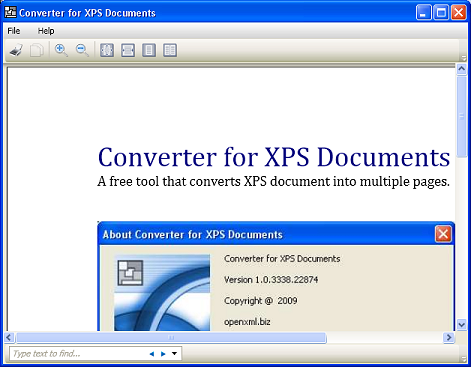Click the openxml.biz text

[247, 322]
